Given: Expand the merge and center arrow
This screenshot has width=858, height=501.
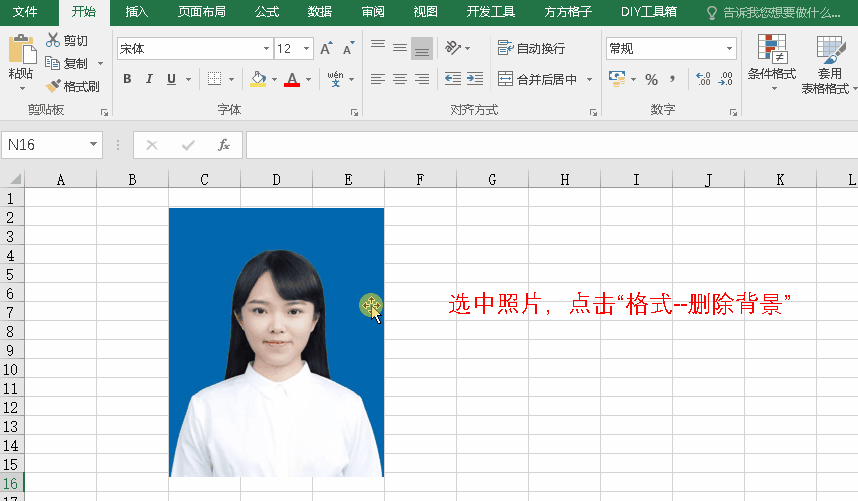Looking at the screenshot, I should click(x=589, y=80).
